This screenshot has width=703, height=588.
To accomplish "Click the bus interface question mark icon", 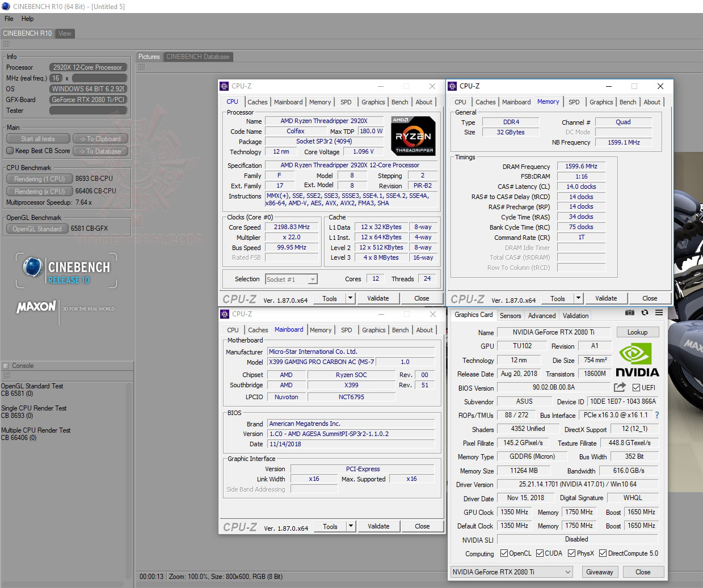I will 657,415.
